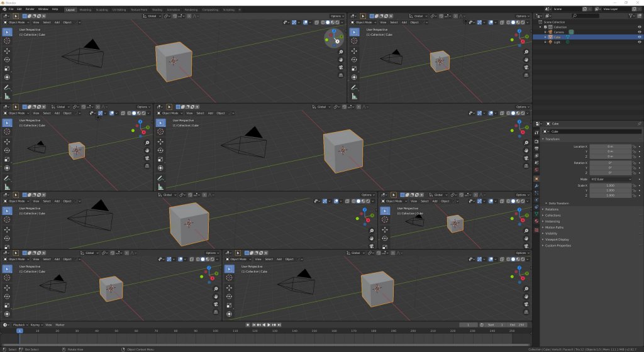The width and height of the screenshot is (644, 352).
Task: Click the Location X value field
Action: [610, 146]
